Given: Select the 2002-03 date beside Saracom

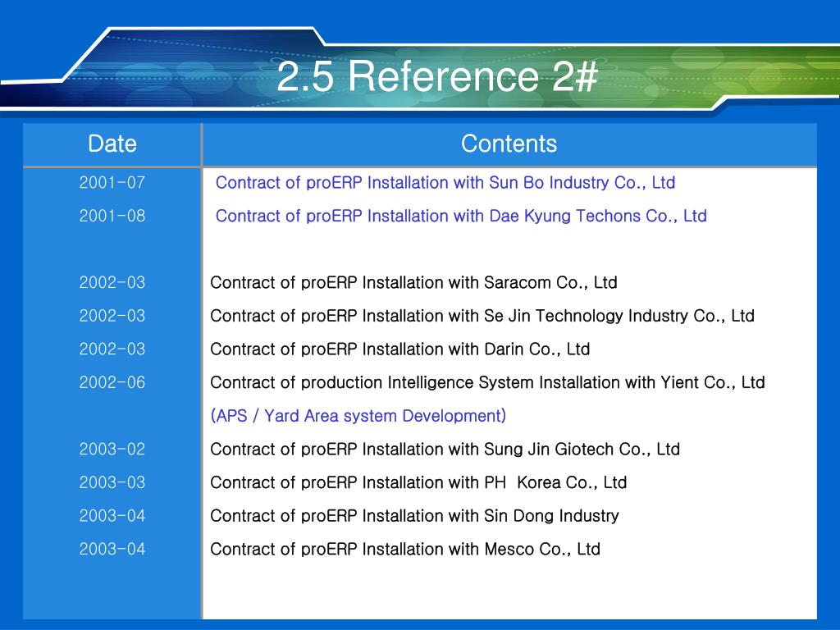Looking at the screenshot, I should 112,282.
